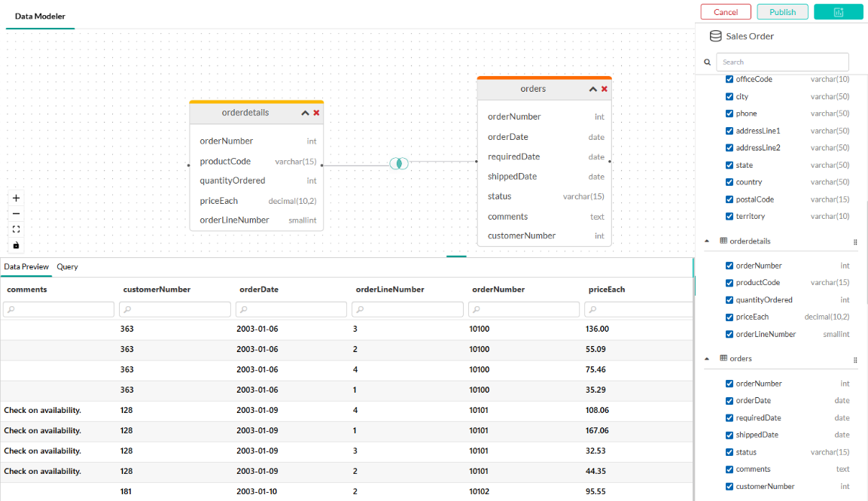868x501 pixels.
Task: Click the zoom out minus icon
Action: click(16, 214)
